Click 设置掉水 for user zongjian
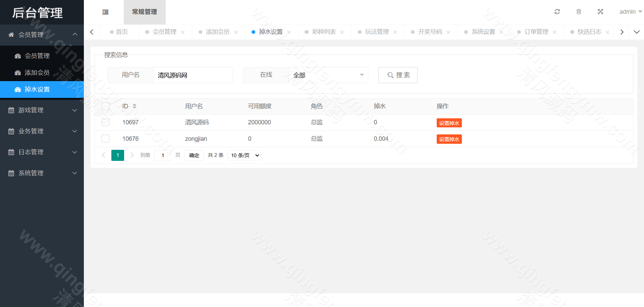This screenshot has width=644, height=307. pyautogui.click(x=449, y=139)
